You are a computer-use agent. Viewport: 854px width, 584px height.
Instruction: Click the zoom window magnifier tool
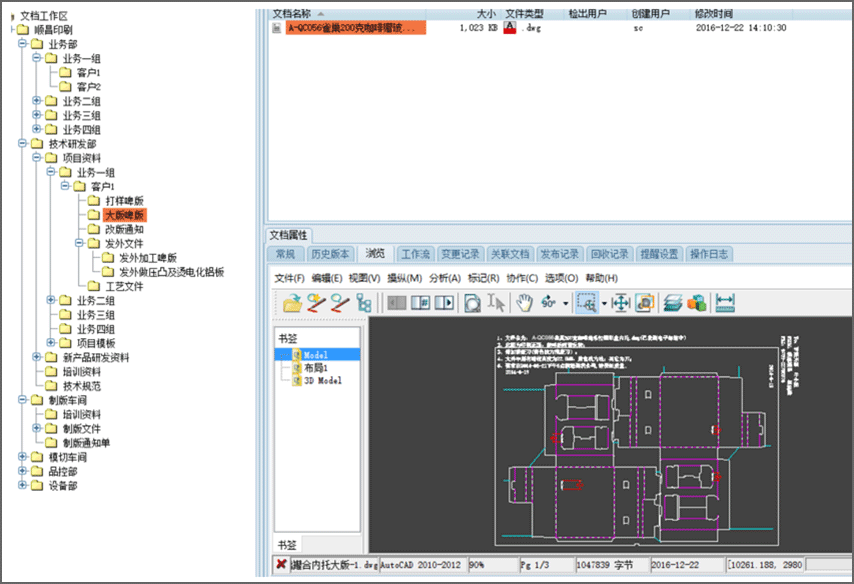point(587,302)
